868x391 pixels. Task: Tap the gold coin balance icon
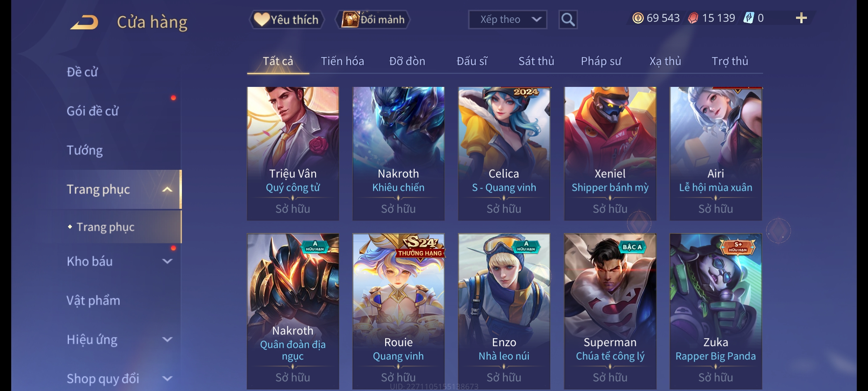tap(638, 18)
